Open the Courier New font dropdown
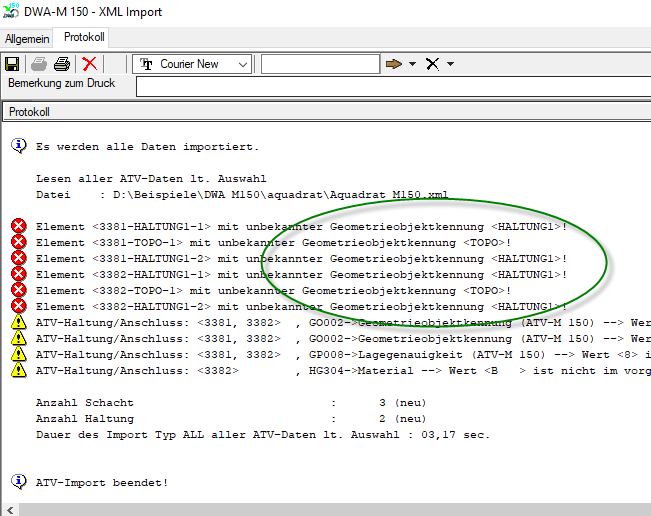 pos(242,64)
